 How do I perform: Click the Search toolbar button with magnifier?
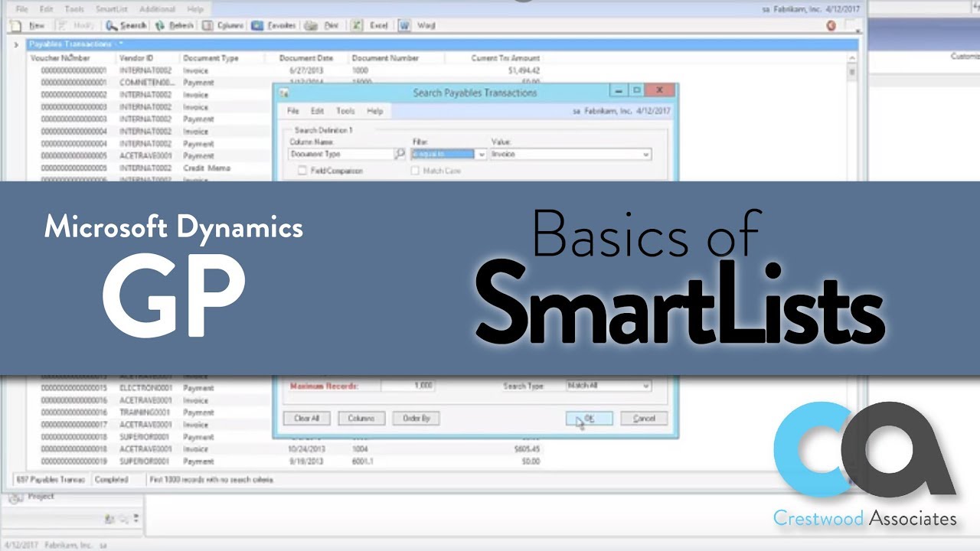[126, 25]
